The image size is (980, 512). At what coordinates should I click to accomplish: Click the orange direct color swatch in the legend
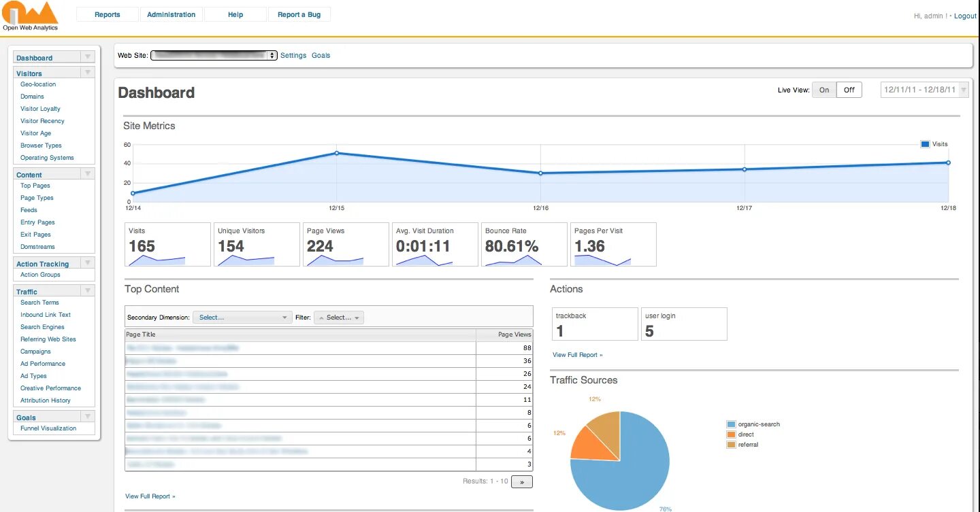[730, 434]
